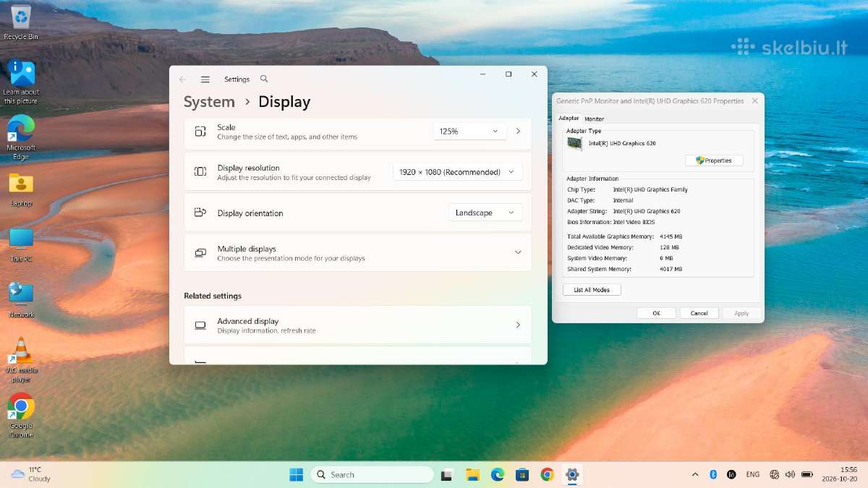Open the Windows Start menu

pyautogui.click(x=297, y=475)
